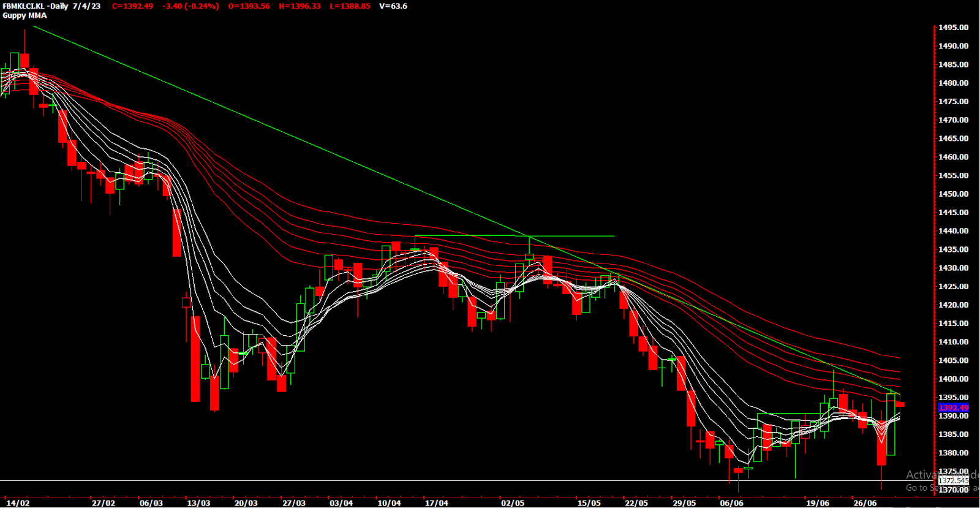Click the Guppy MMA indicator label

(x=24, y=15)
